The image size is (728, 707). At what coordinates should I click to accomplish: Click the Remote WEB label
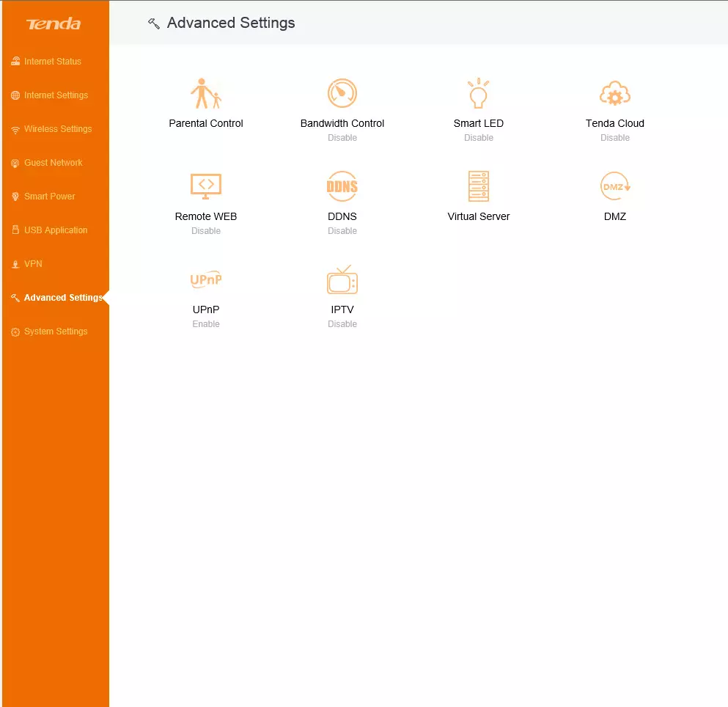[206, 216]
